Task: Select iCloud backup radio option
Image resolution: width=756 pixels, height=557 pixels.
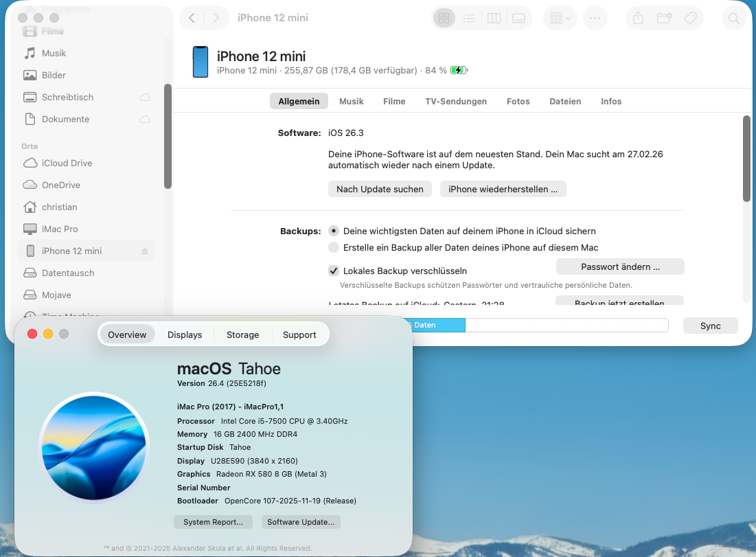Action: [334, 231]
